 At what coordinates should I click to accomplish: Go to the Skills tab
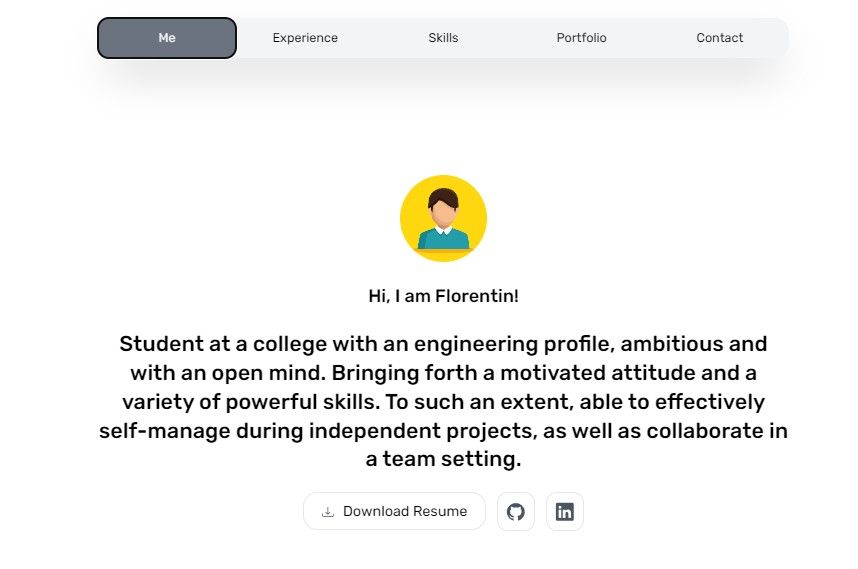[443, 38]
